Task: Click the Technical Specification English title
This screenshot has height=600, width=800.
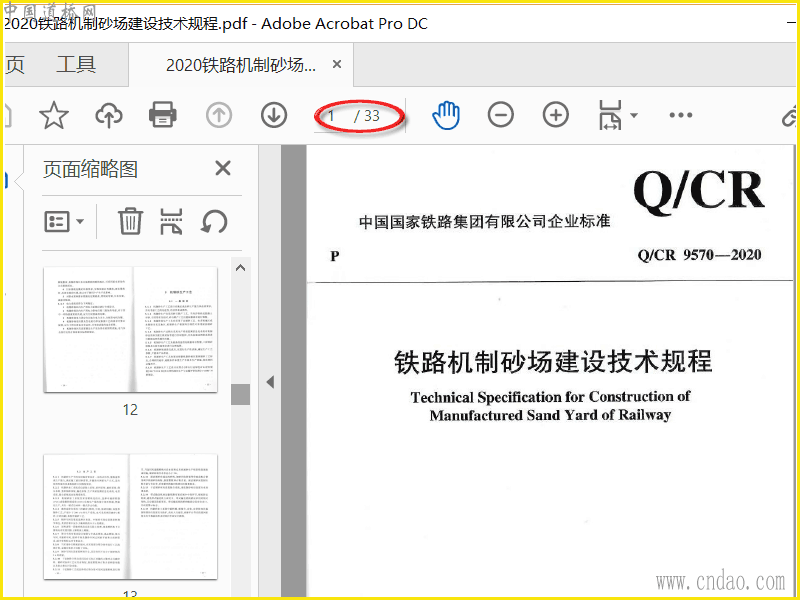Action: tap(550, 406)
